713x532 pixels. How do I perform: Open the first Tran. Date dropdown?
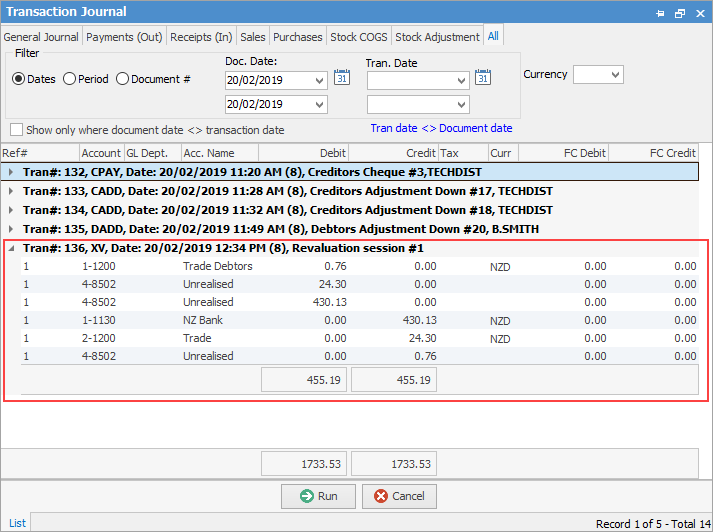460,80
